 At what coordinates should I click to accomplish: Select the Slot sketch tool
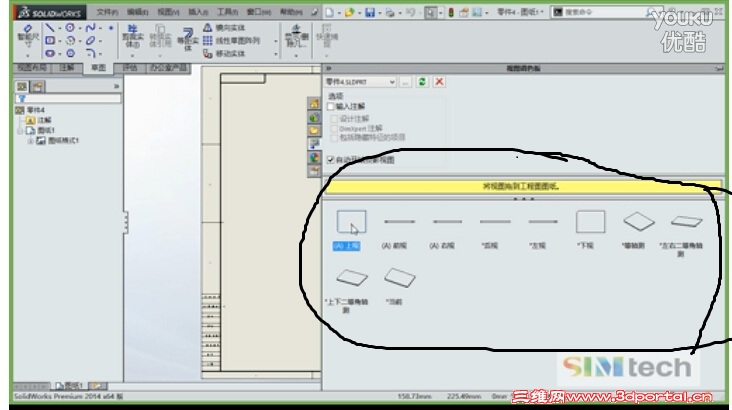point(50,53)
